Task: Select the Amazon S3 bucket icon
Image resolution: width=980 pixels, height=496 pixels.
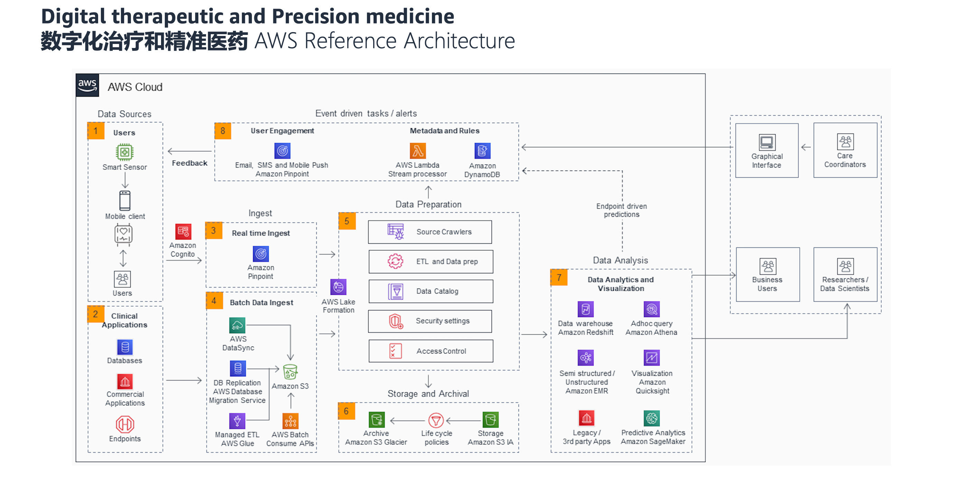Action: [290, 372]
